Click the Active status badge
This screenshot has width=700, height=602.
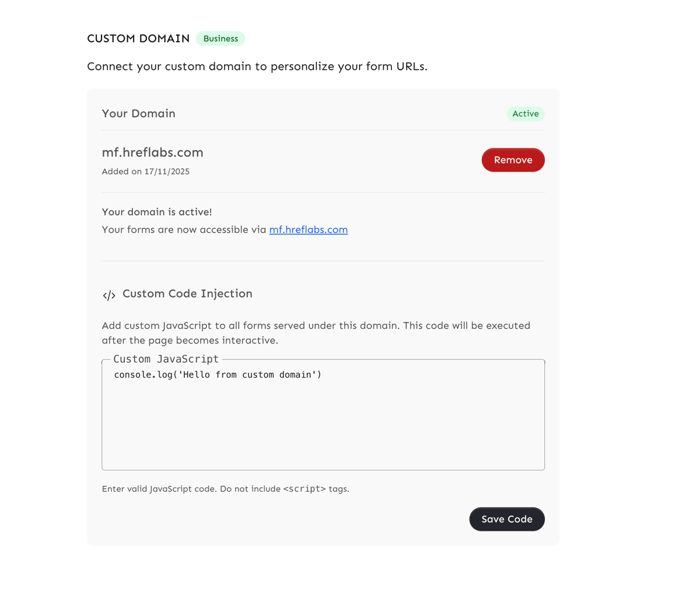(x=525, y=114)
